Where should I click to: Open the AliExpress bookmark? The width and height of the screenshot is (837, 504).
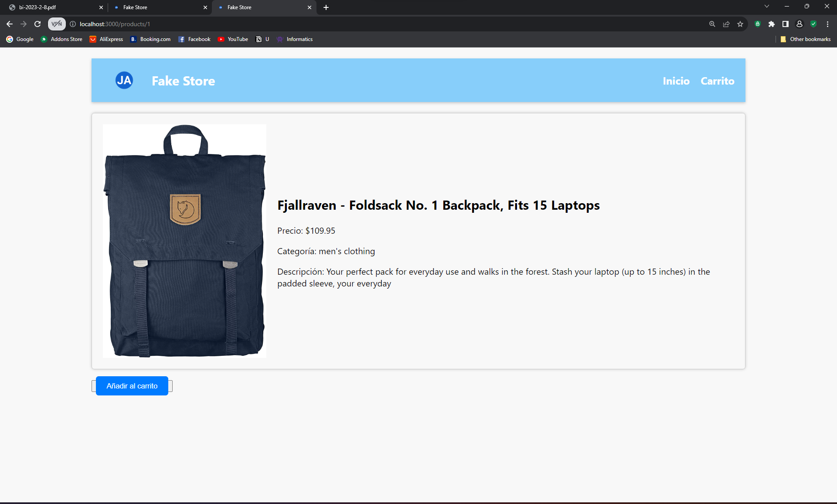coord(106,39)
